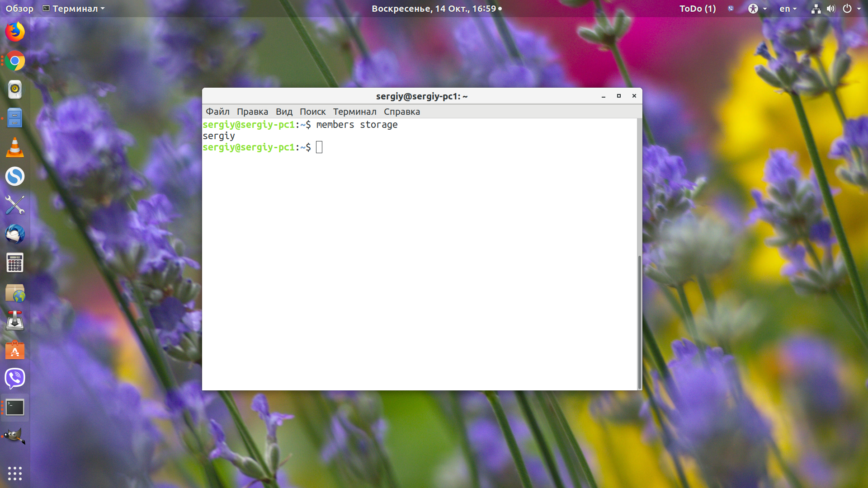Open Rhythmbox speaker icon in dock
This screenshot has height=488, width=868.
(15, 89)
